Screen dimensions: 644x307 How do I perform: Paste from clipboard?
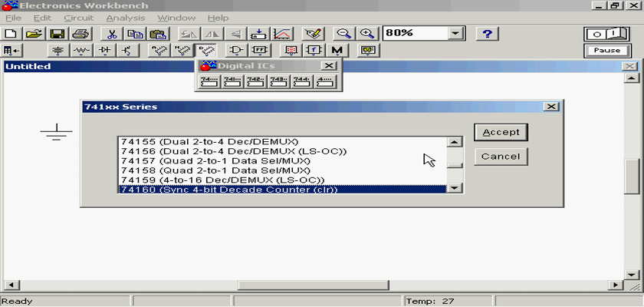158,34
